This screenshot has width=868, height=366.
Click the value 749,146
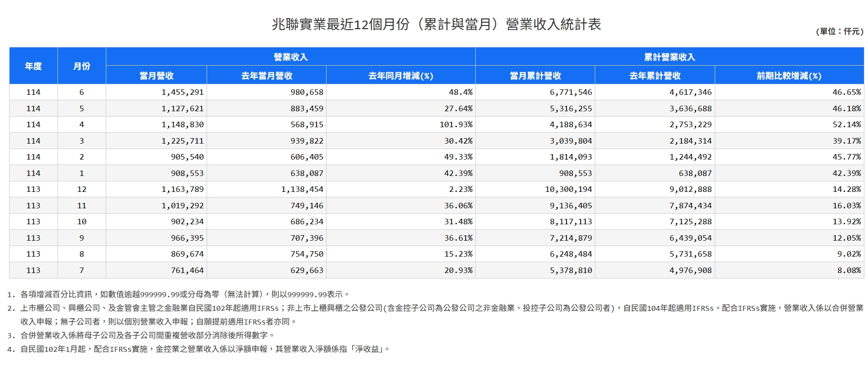pyautogui.click(x=307, y=206)
